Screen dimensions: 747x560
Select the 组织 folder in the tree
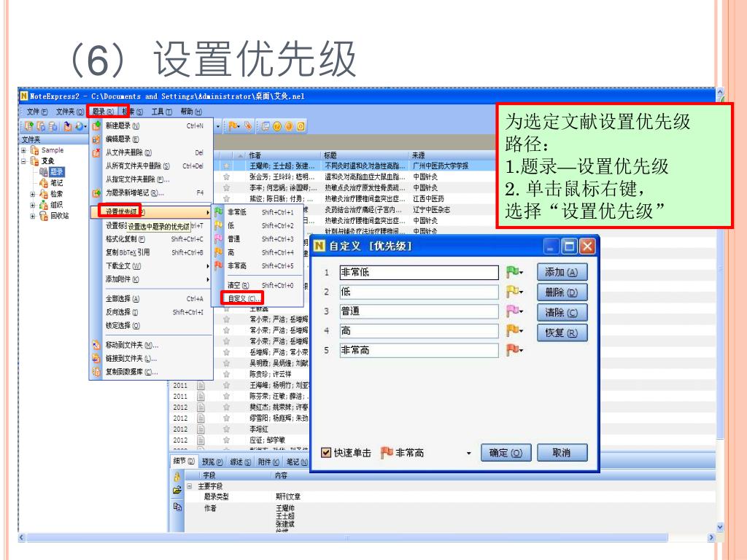(56, 205)
